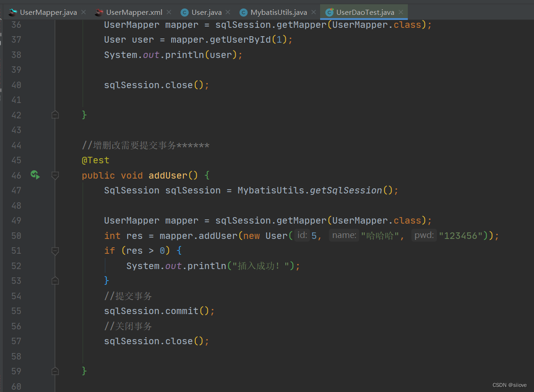
Task: Click the getSqlSession call on line 47
Action: click(346, 190)
